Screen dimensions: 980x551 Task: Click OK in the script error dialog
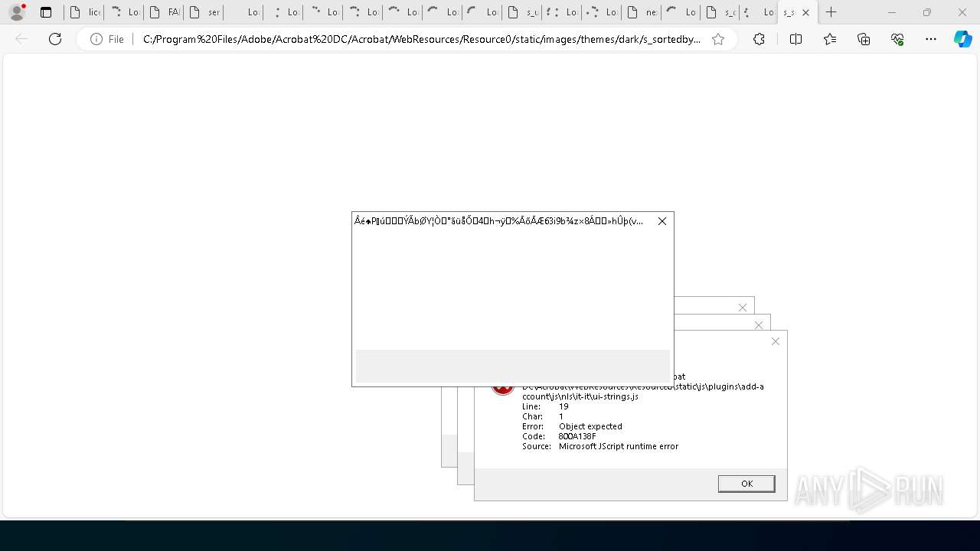pos(746,484)
